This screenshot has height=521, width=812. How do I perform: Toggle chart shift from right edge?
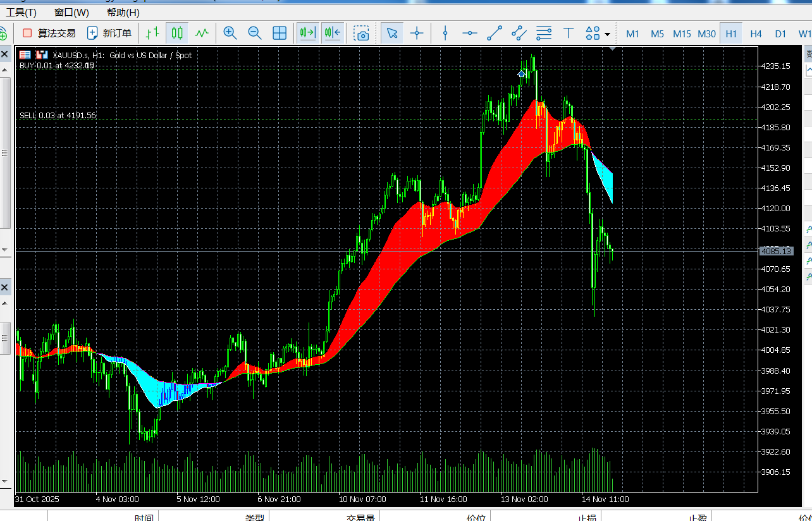(332, 34)
